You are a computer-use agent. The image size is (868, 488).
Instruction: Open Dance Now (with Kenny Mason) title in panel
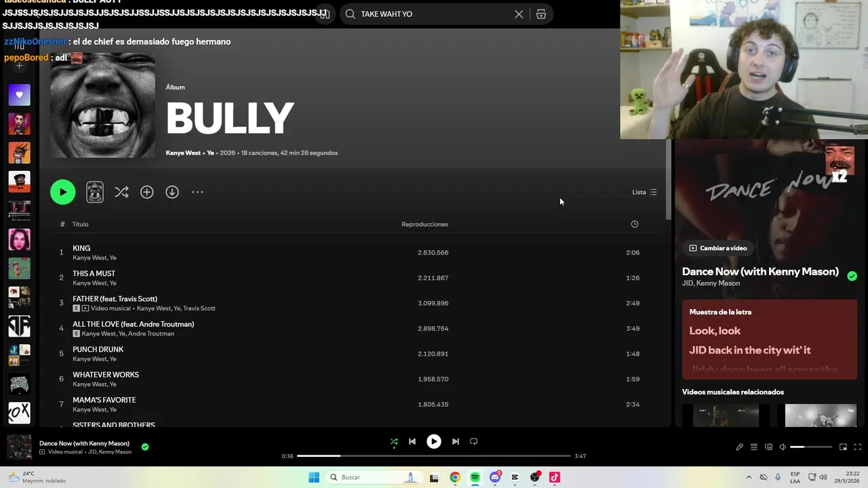coord(760,272)
